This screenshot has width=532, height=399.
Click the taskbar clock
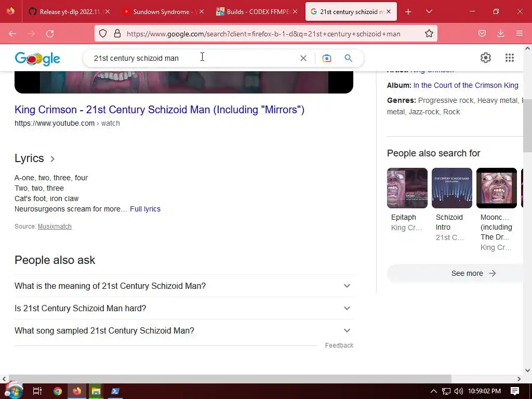(485, 391)
